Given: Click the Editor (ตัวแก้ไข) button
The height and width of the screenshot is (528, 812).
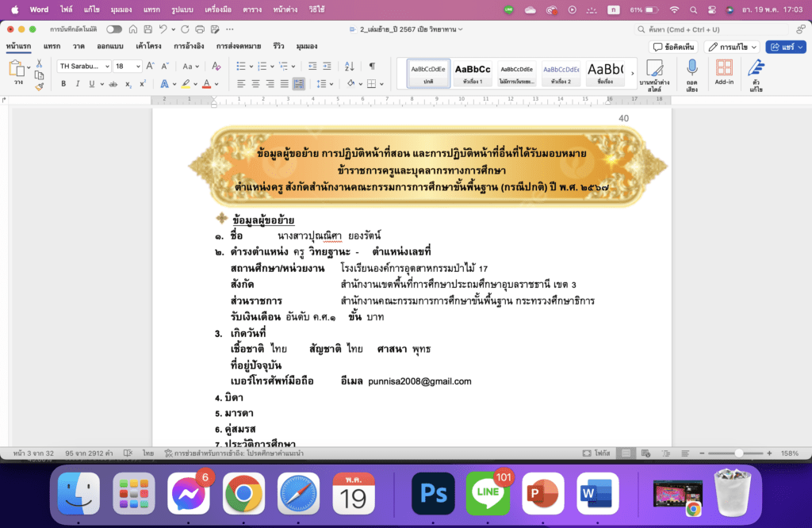Looking at the screenshot, I should pos(756,75).
